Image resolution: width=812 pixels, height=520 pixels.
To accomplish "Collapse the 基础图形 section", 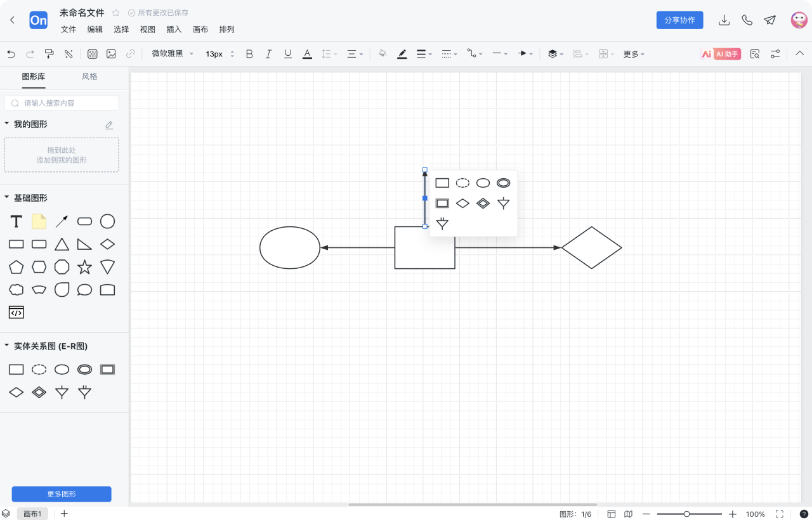I will tap(7, 198).
